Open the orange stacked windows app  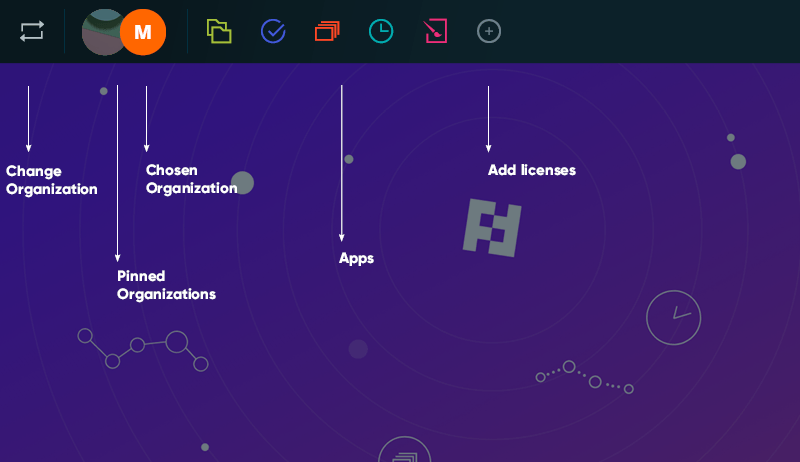pos(328,31)
